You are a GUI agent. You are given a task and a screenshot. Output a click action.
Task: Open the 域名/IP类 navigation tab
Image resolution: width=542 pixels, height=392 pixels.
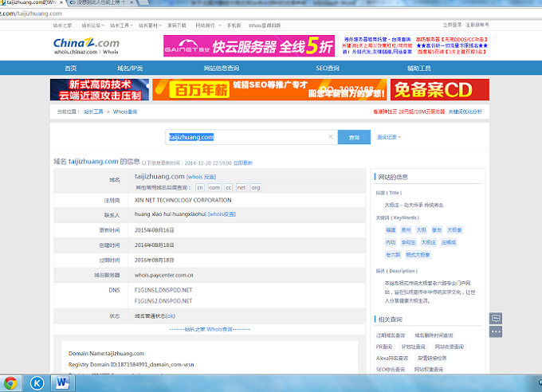point(130,69)
